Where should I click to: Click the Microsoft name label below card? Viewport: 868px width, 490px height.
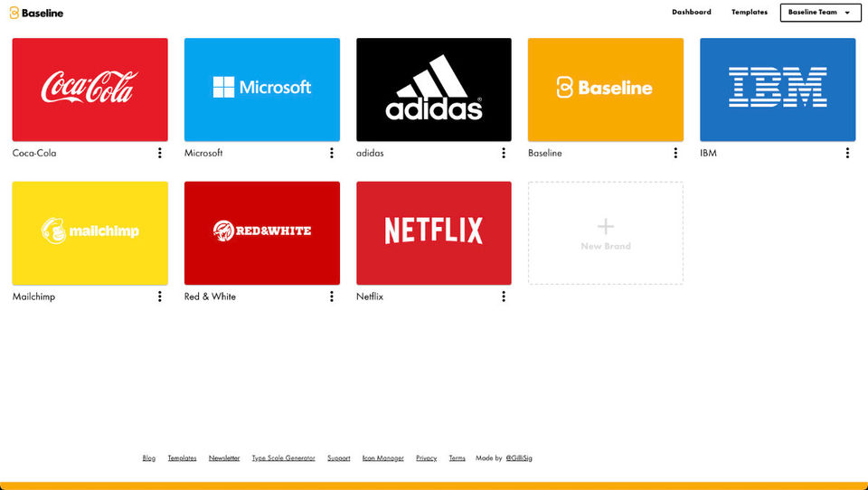pyautogui.click(x=203, y=153)
